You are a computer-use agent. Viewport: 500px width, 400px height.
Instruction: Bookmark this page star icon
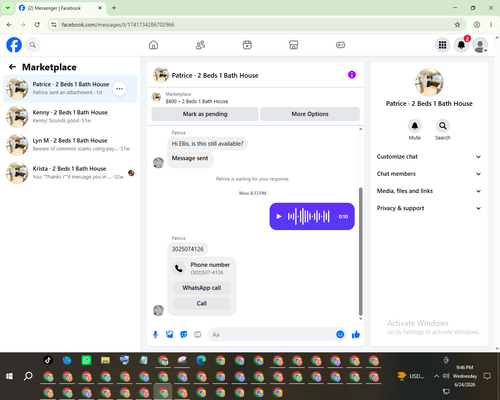click(x=457, y=25)
